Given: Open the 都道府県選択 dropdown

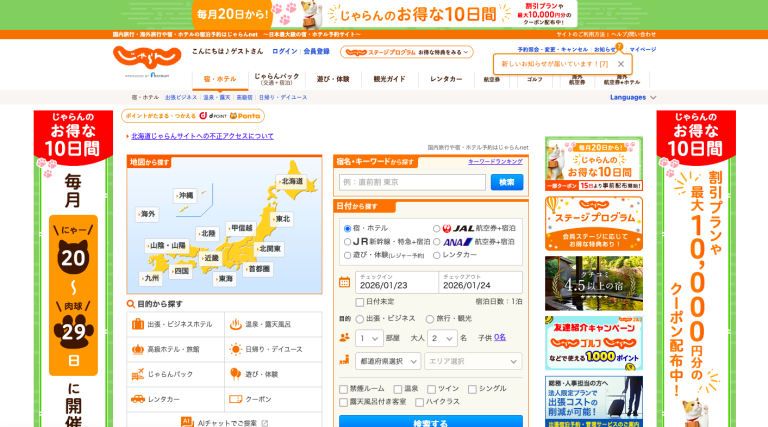Looking at the screenshot, I should click(x=388, y=361).
